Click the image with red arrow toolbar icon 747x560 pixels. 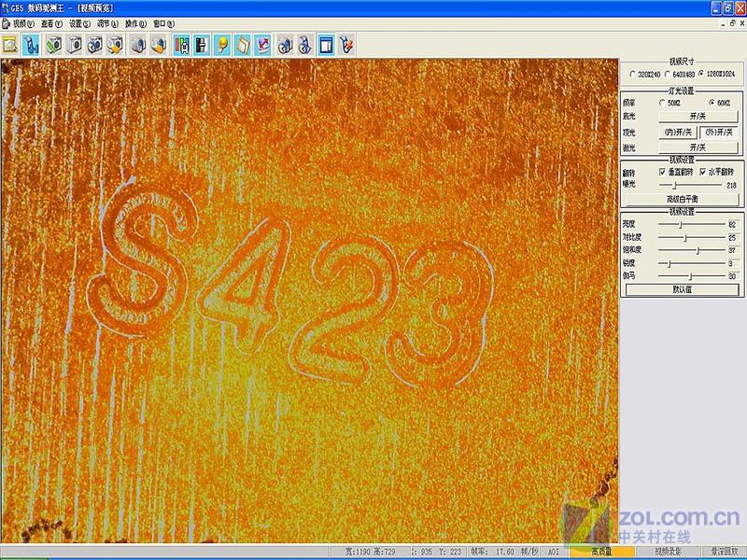(263, 45)
